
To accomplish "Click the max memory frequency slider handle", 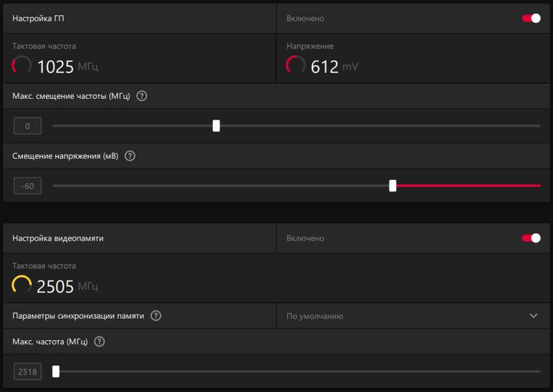I will pyautogui.click(x=56, y=371).
